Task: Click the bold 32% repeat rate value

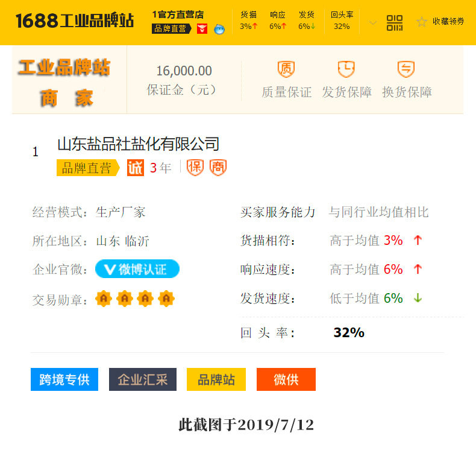Action: click(349, 333)
